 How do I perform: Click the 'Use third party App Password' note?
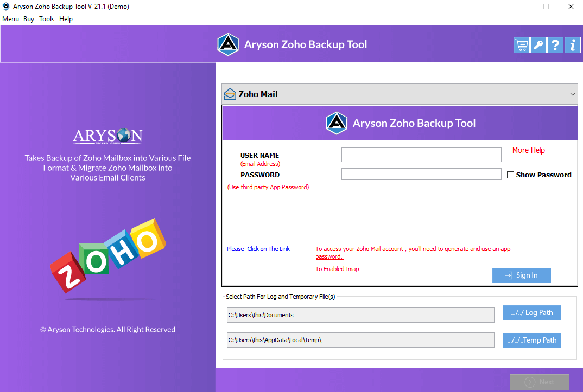click(x=268, y=187)
